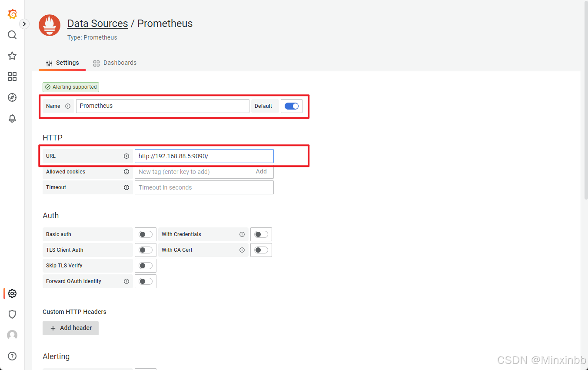588x370 pixels.
Task: Enable the With CA Cert switch
Action: click(261, 250)
